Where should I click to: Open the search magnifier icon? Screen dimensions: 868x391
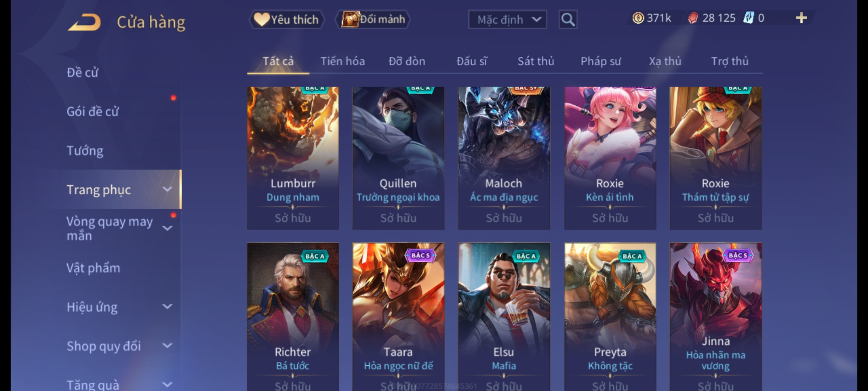(x=568, y=20)
